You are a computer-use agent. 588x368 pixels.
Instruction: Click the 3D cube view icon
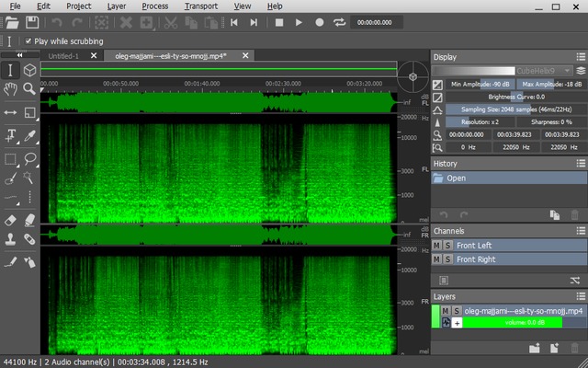29,70
